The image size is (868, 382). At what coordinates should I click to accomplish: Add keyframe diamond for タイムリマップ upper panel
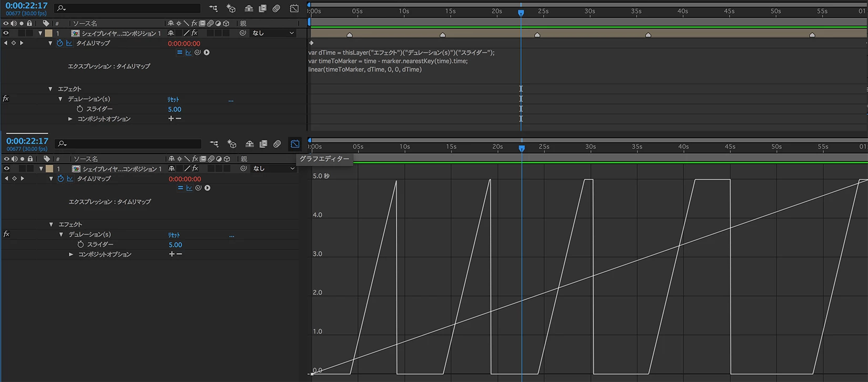tap(14, 43)
